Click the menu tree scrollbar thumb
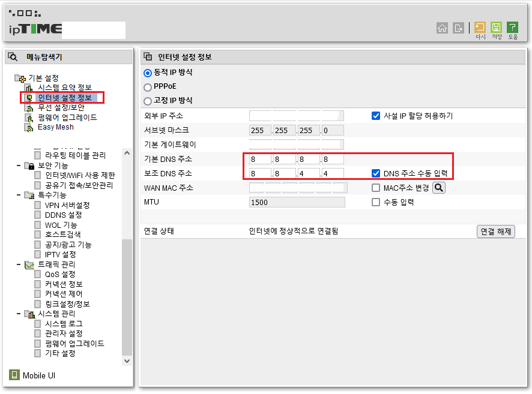 coord(127,297)
